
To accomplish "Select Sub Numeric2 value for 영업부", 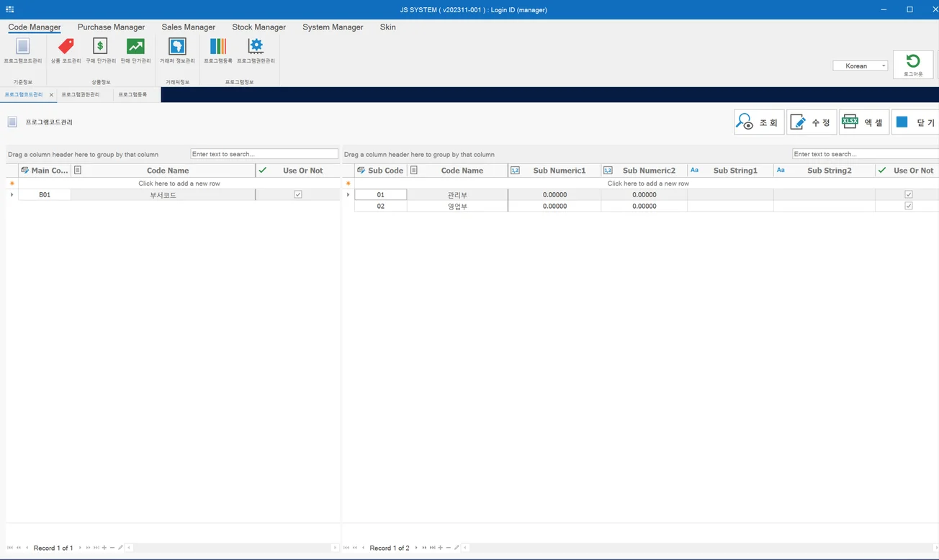I will (644, 206).
